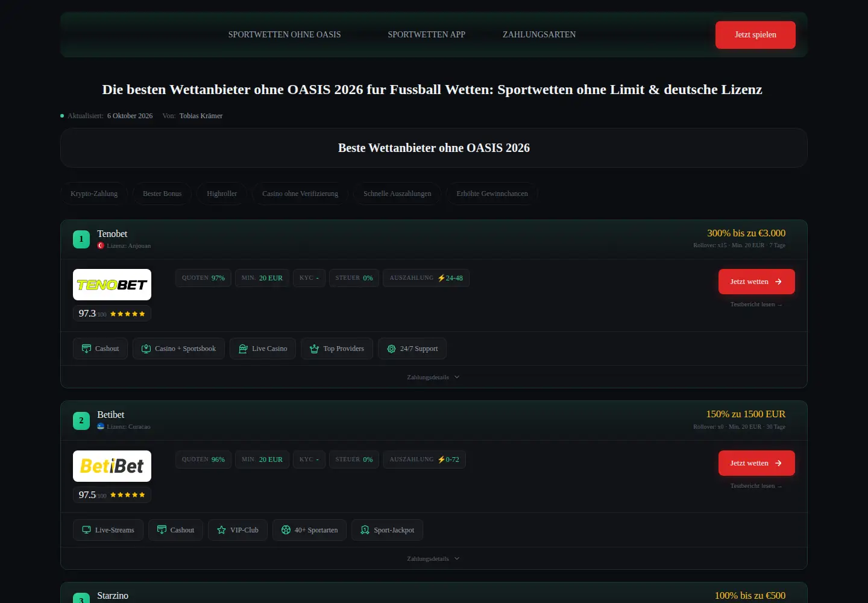
Task: Open Testbericht lesen link for Tenobet
Action: tap(756, 305)
